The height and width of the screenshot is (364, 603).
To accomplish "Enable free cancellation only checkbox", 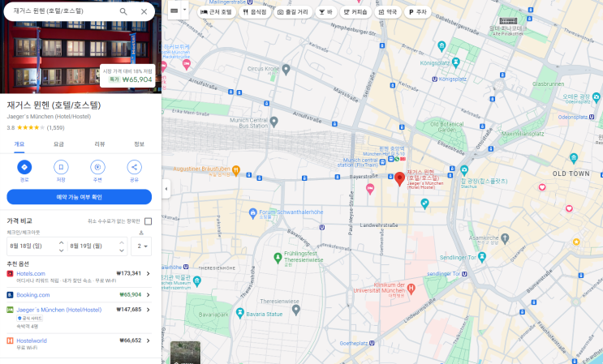I will [x=148, y=221].
